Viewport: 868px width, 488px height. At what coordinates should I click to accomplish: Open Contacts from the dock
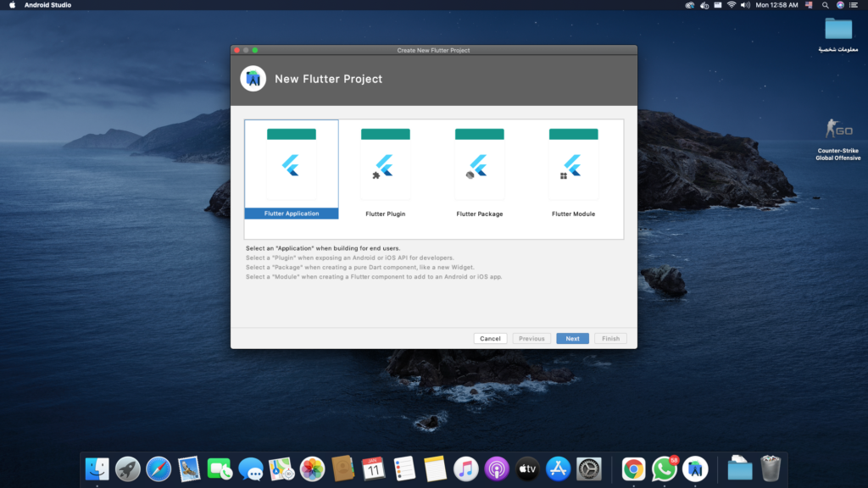click(342, 469)
